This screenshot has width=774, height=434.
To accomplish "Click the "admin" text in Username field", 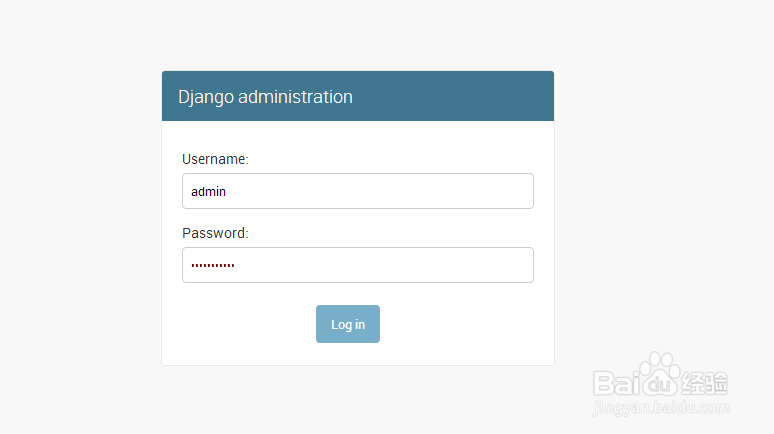I will (209, 191).
